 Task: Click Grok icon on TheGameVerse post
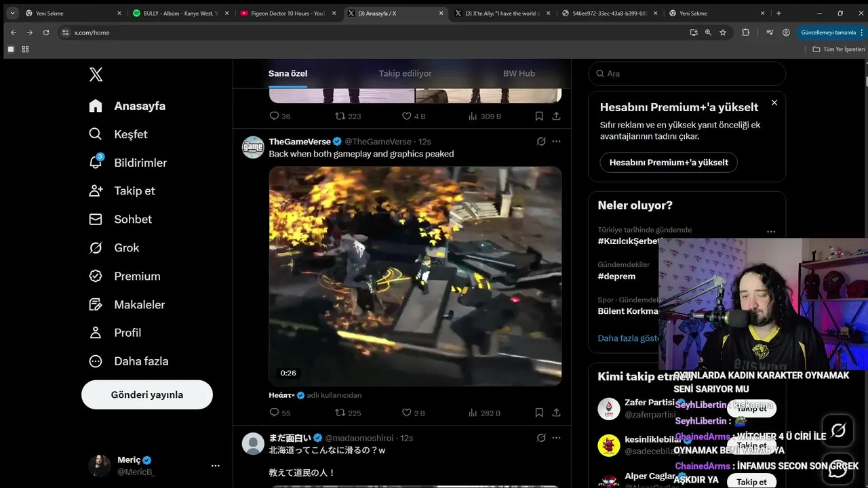pyautogui.click(x=541, y=142)
